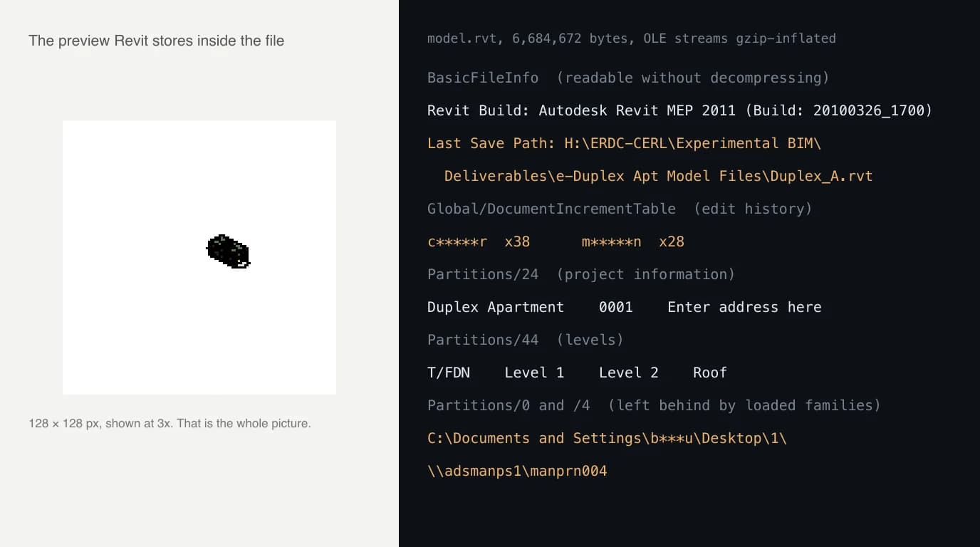The image size is (980, 547).
Task: Click the "Level 1" level name
Action: click(534, 373)
